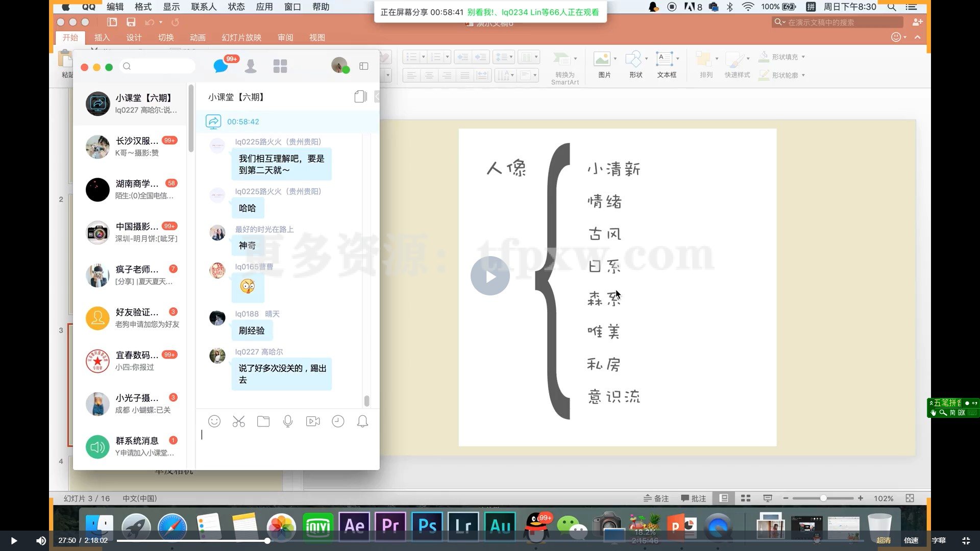Viewport: 980px width, 551px height.
Task: Open the Insert (插入) ribbon tab
Action: [102, 37]
